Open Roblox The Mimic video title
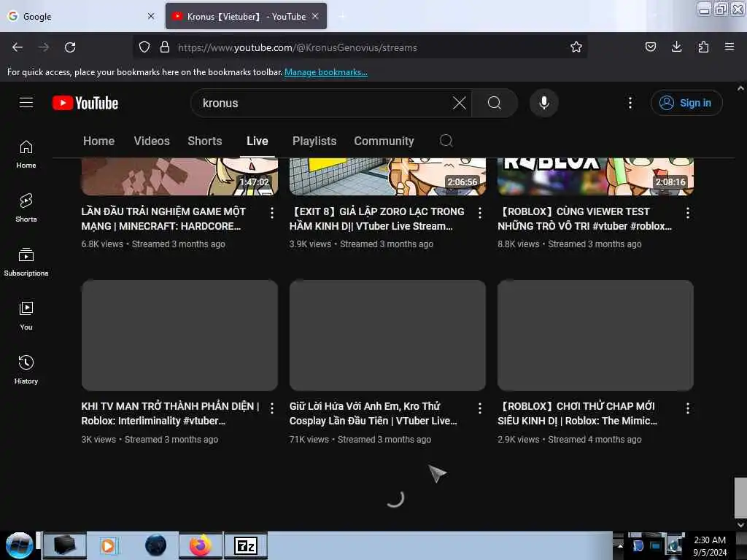747x560 pixels. click(578, 413)
